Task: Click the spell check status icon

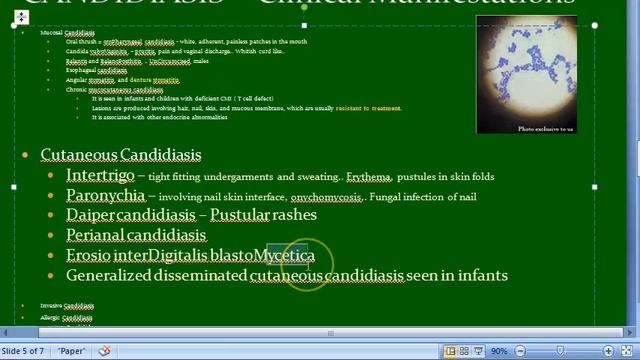Action: (104, 351)
